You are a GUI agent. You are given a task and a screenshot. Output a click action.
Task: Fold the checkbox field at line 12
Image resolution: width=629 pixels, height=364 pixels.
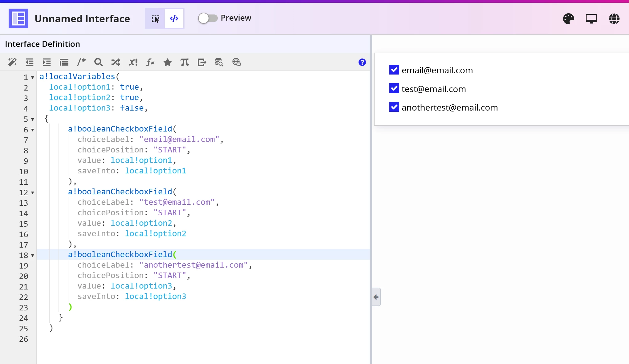point(32,193)
